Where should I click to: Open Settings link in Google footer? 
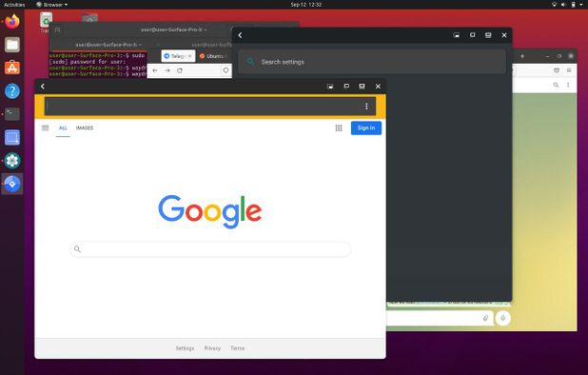[x=185, y=348]
